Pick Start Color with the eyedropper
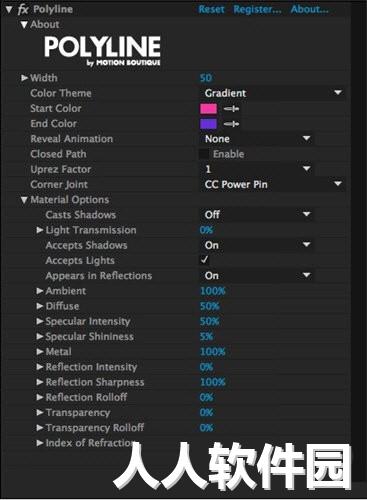The image size is (367, 500). click(231, 109)
